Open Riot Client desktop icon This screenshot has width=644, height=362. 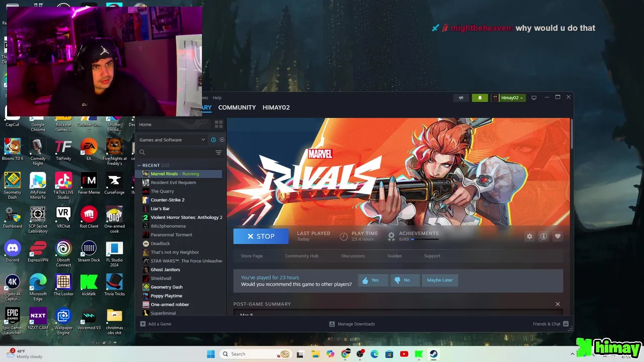pos(89,217)
